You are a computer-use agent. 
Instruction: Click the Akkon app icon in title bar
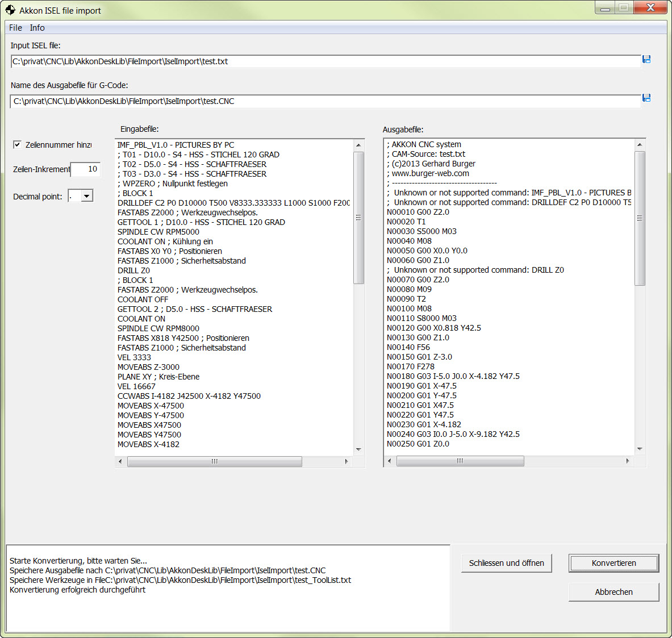(x=10, y=10)
